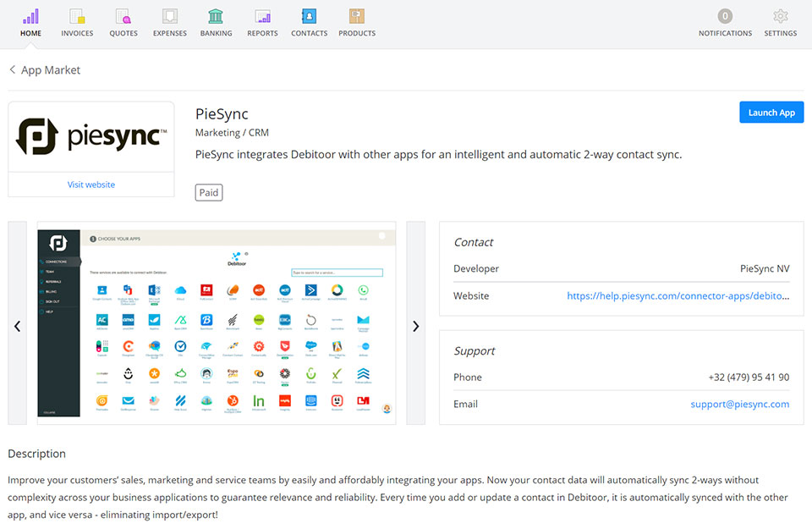This screenshot has width=812, height=529.
Task: Click the PieSync NV developer name
Action: (765, 268)
